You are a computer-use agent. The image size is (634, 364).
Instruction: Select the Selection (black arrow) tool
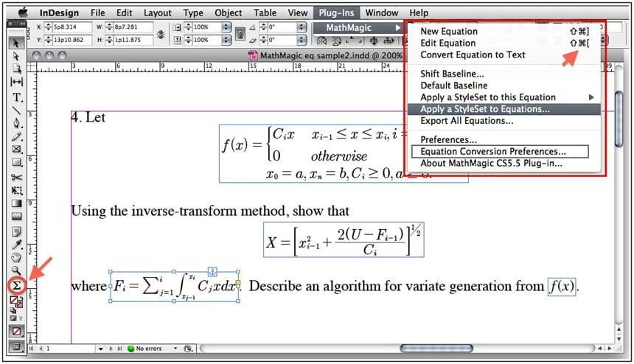tap(16, 43)
